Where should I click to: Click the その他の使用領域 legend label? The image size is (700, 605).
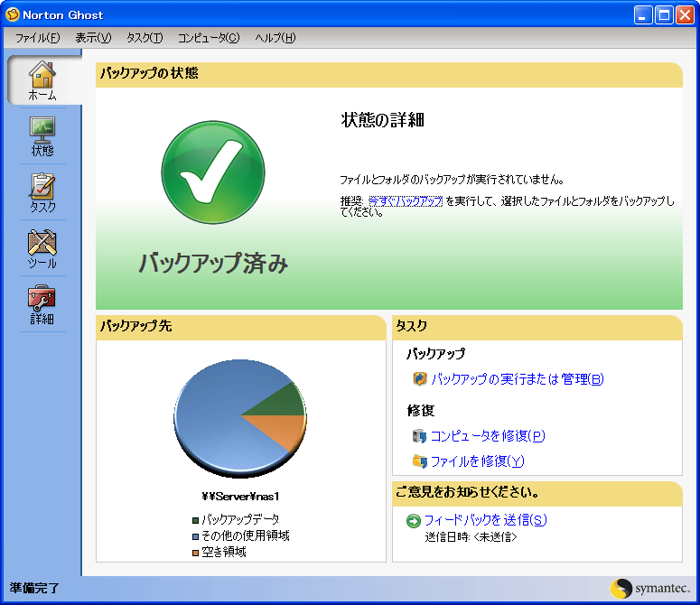(246, 535)
